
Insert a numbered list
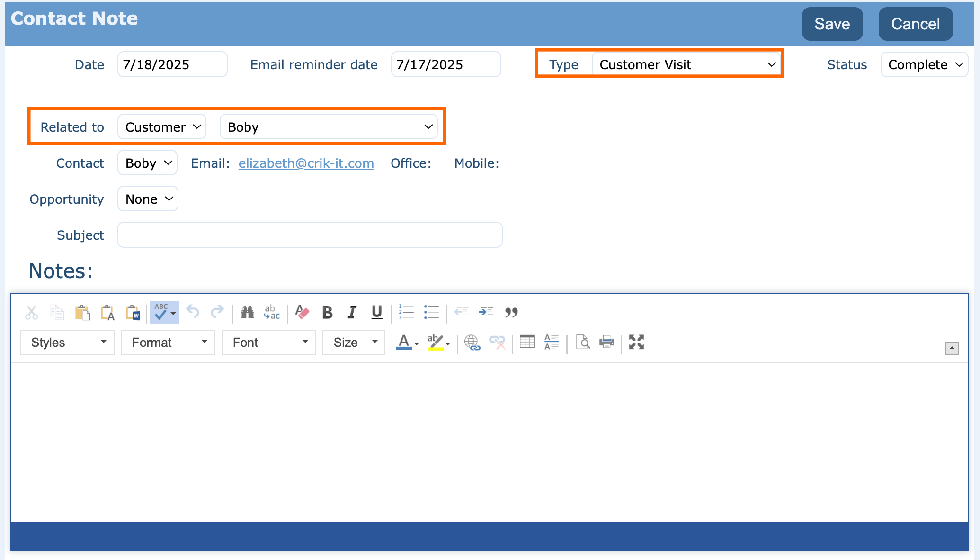(406, 312)
